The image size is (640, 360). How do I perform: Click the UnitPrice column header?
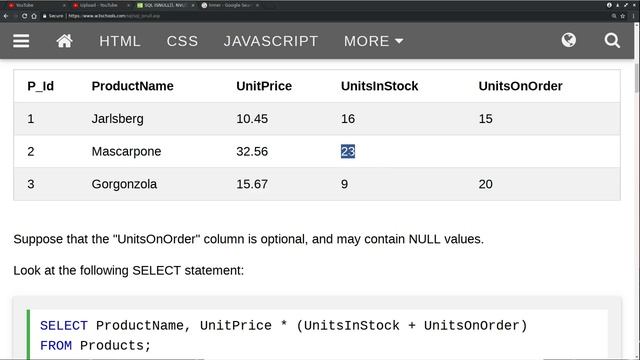264,86
